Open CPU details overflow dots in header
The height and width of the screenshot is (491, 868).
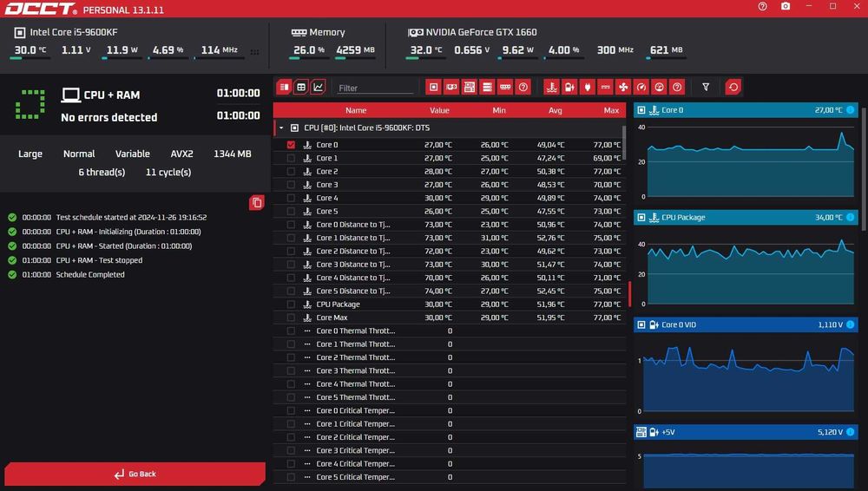click(x=254, y=52)
